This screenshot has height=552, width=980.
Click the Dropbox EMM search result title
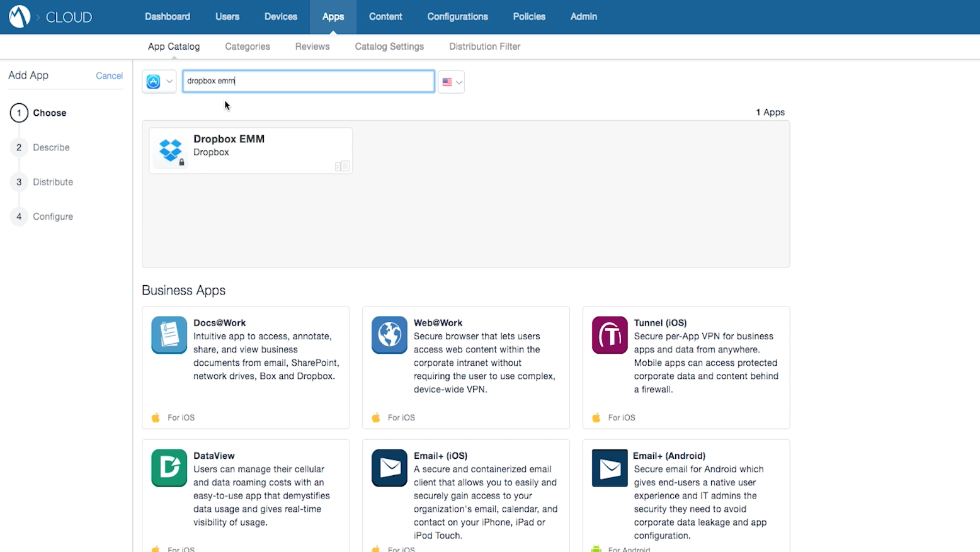(229, 139)
